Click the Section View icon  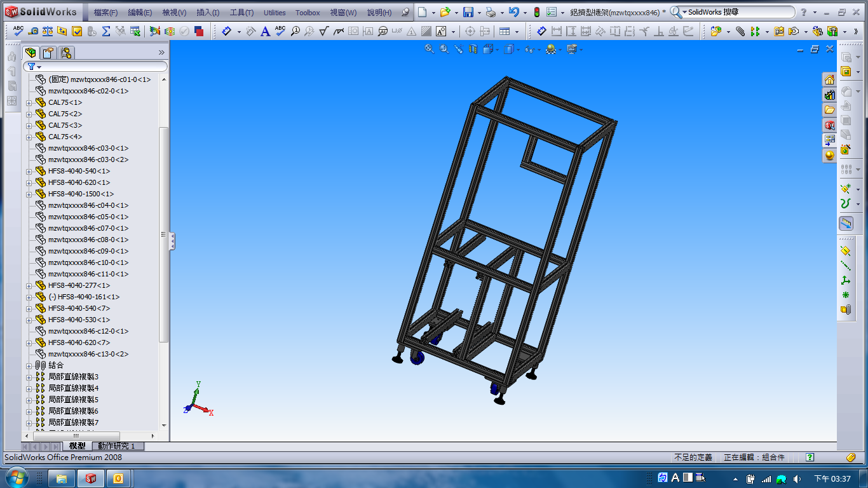click(473, 49)
